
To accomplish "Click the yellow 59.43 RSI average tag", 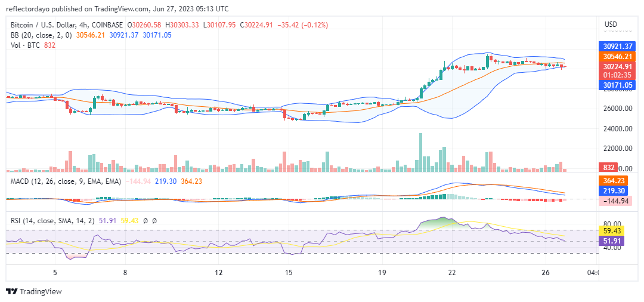I will point(614,230).
